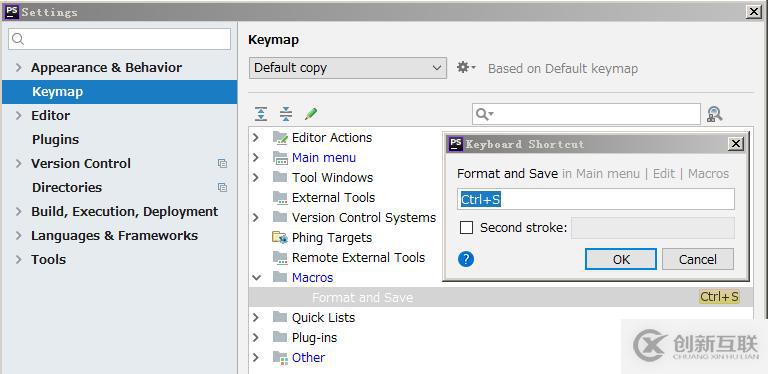Click the Expand All icon in Keymap toolbar

261,114
